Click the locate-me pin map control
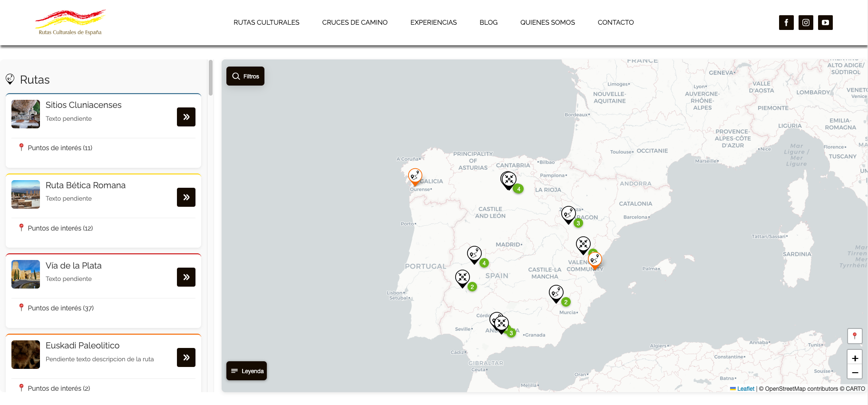 coord(855,336)
